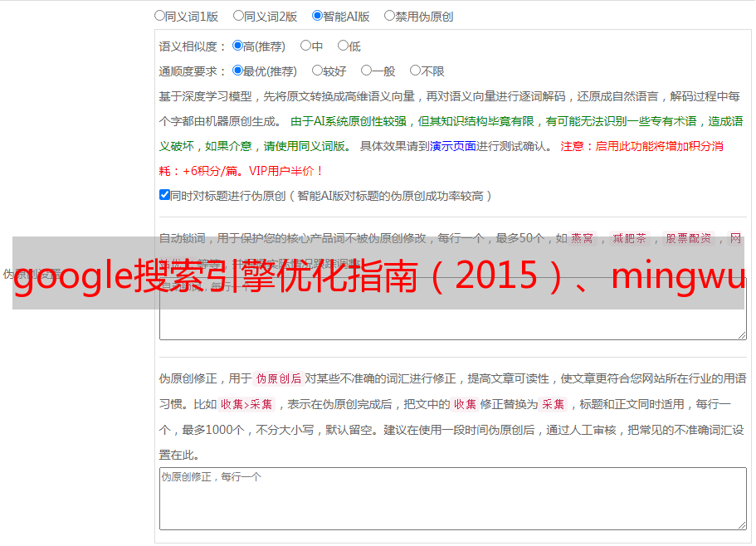The height and width of the screenshot is (546, 756).
Task: Select the 同义词2版 radio option
Action: (238, 16)
